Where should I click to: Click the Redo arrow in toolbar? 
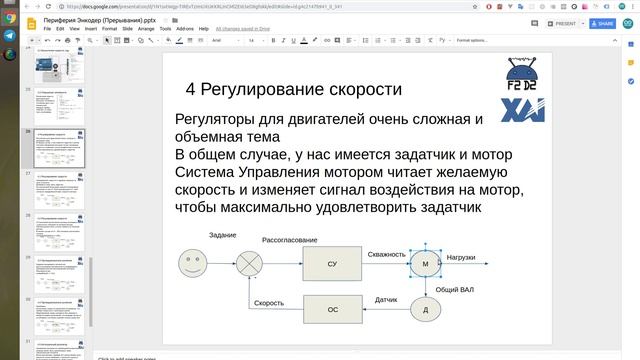point(58,40)
